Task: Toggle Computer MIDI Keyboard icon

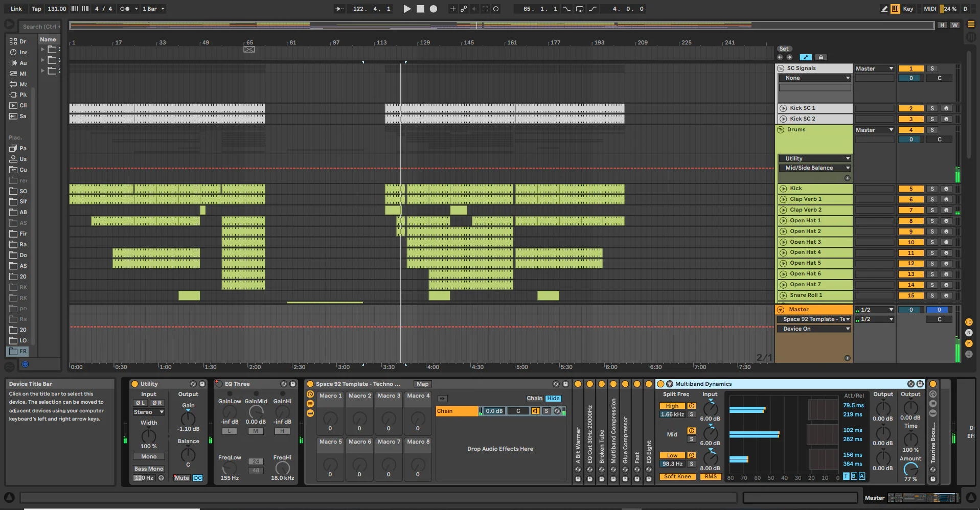Action: (895, 9)
